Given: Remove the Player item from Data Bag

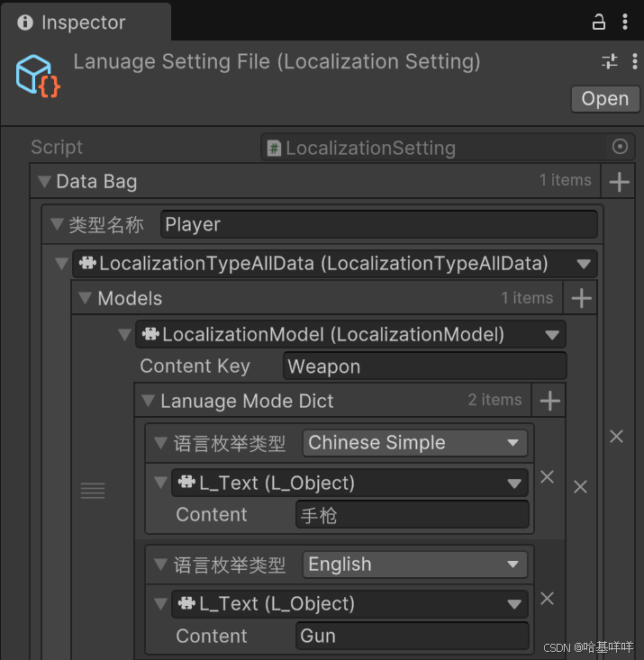Looking at the screenshot, I should click(616, 436).
